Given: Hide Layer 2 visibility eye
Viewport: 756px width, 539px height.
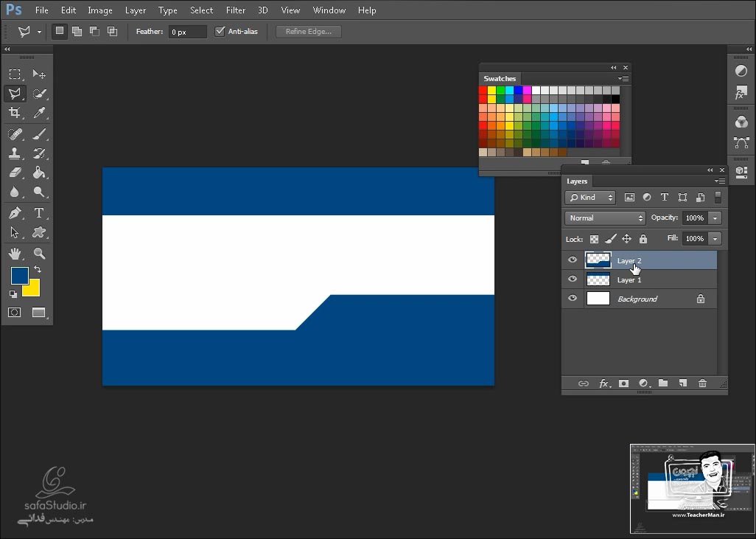Looking at the screenshot, I should coord(573,260).
